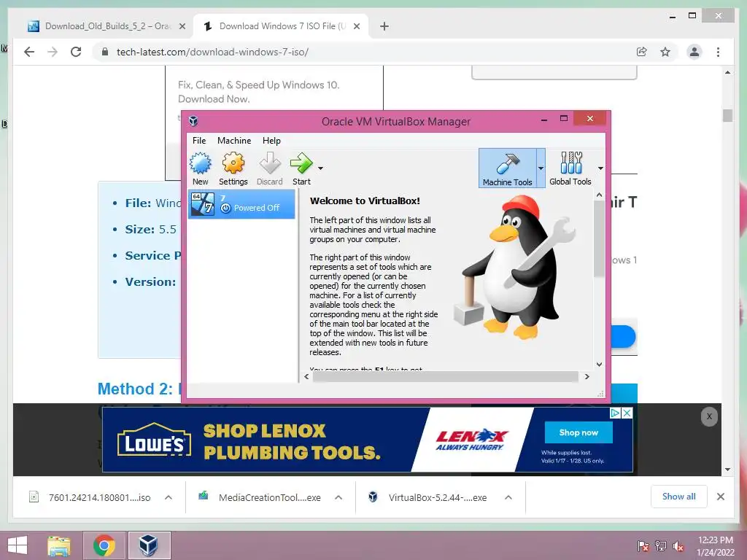747x560 pixels.
Task: Share this page icon in Chrome
Action: pos(642,52)
